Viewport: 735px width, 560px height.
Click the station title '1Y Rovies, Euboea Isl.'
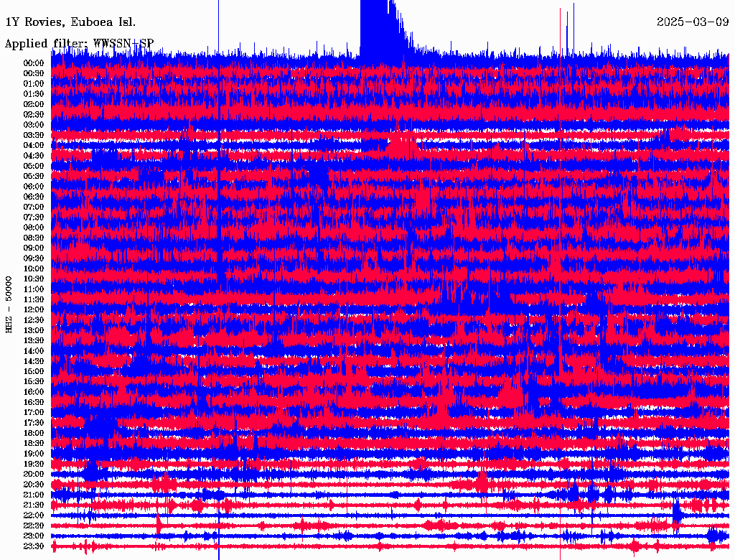pos(70,22)
